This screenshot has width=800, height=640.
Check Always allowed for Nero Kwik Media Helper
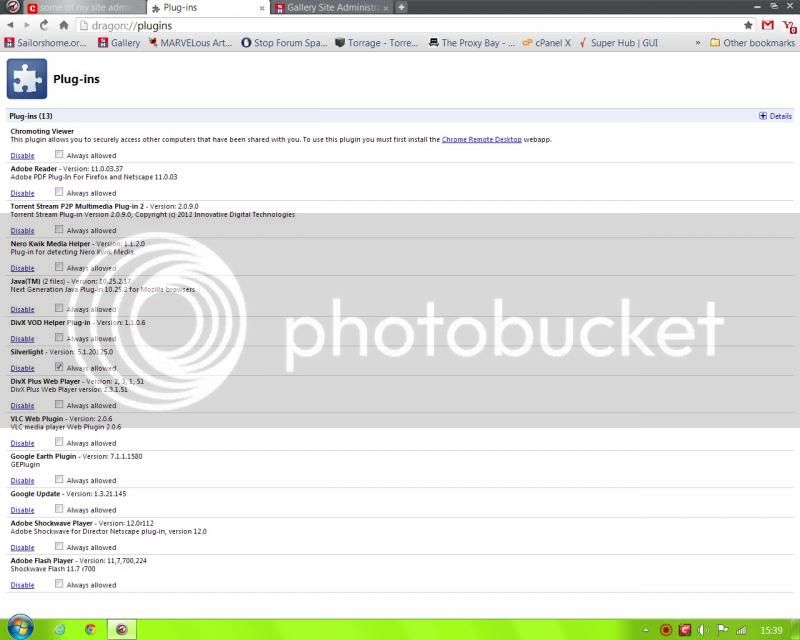(x=59, y=267)
